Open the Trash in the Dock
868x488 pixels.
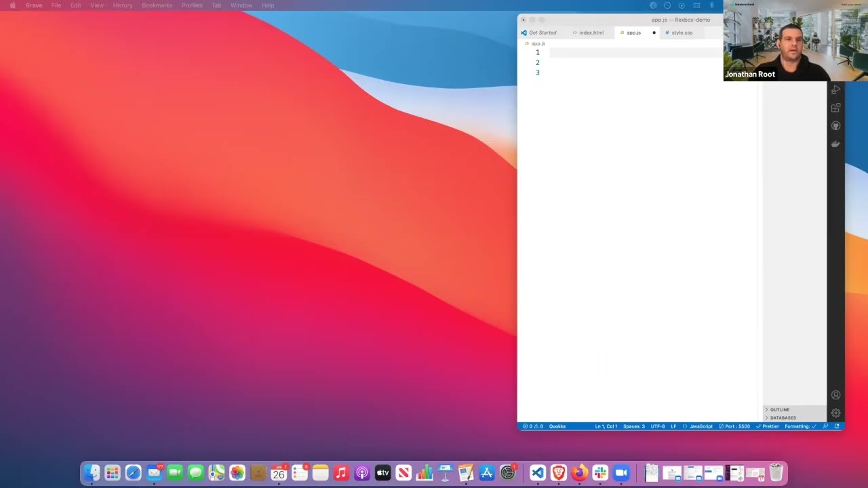coord(776,472)
